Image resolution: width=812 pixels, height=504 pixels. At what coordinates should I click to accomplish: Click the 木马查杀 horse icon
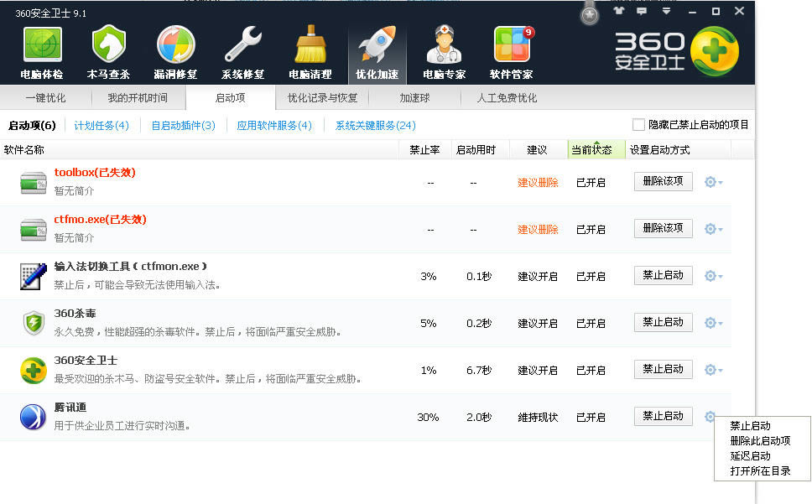[x=108, y=49]
